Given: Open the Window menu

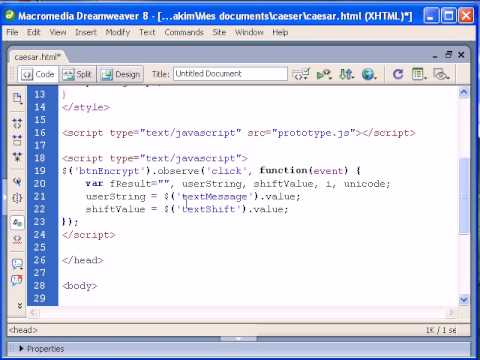Looking at the screenshot, I should [x=249, y=32].
